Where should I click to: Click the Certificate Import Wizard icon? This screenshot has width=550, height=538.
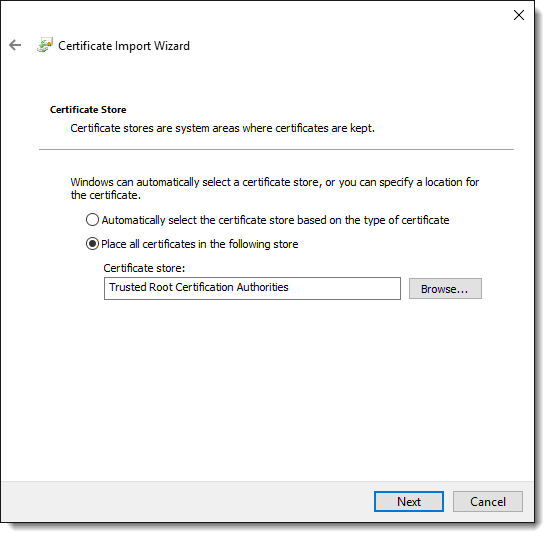pyautogui.click(x=45, y=45)
